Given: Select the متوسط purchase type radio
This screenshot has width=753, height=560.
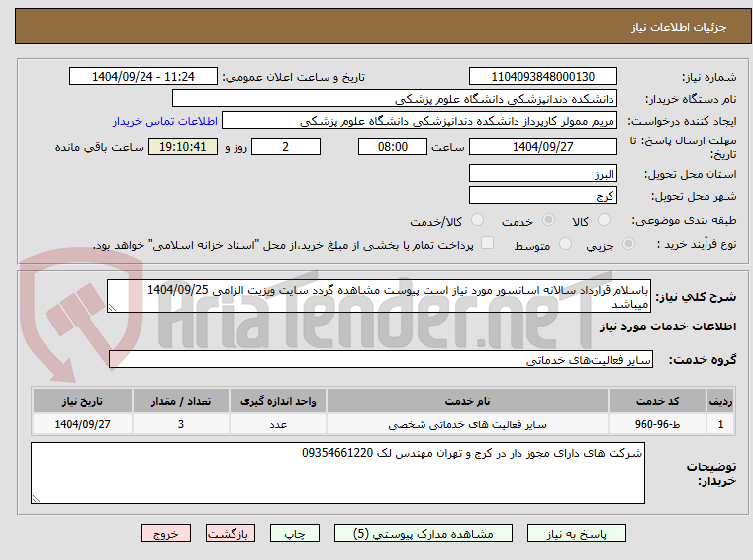Looking at the screenshot, I should (x=565, y=244).
